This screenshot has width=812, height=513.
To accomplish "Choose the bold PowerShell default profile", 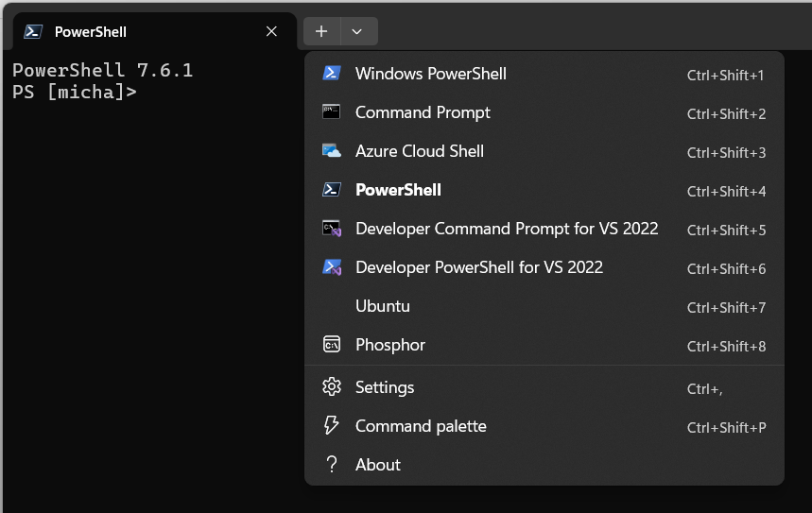I will (544, 190).
